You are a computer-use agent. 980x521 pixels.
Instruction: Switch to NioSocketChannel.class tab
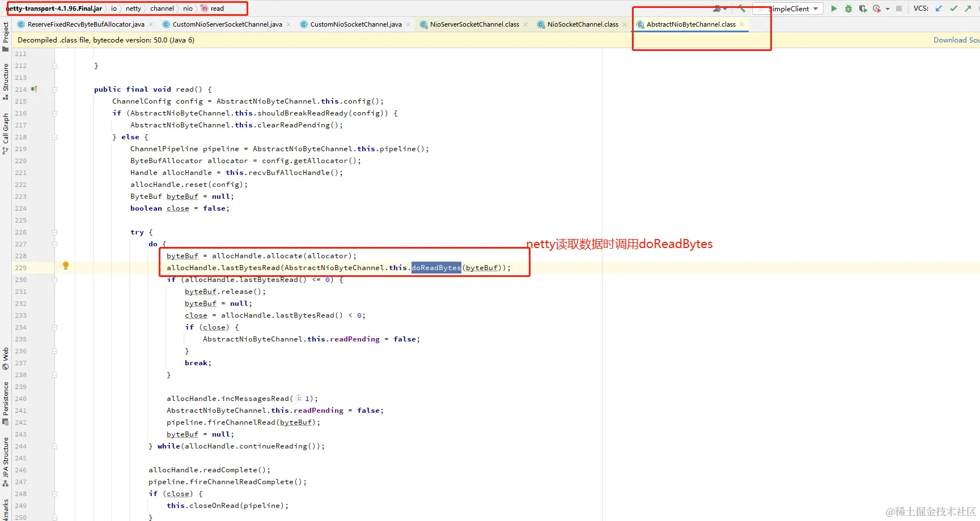coord(583,24)
